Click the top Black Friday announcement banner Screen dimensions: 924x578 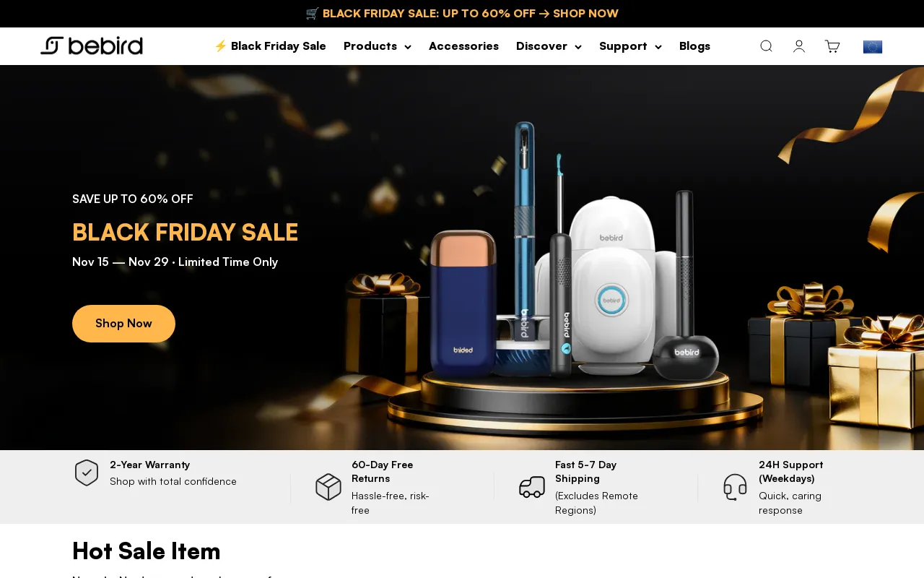click(462, 14)
